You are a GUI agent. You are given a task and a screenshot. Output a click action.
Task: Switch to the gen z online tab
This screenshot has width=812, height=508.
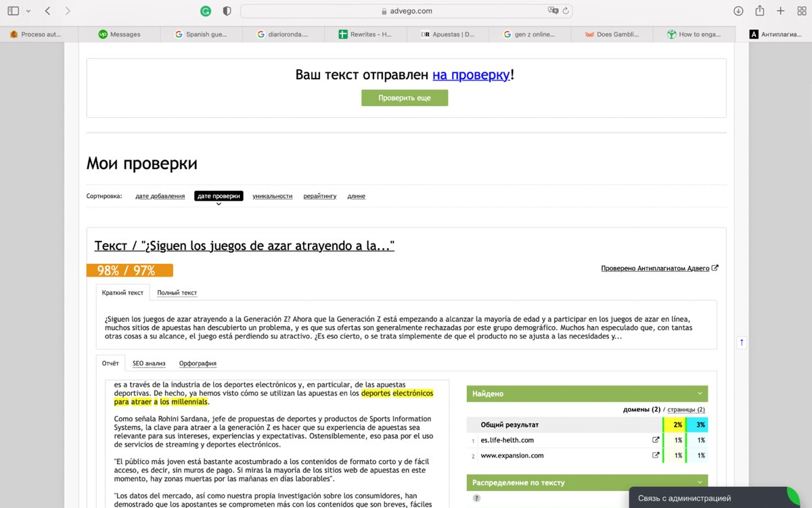[x=530, y=34]
